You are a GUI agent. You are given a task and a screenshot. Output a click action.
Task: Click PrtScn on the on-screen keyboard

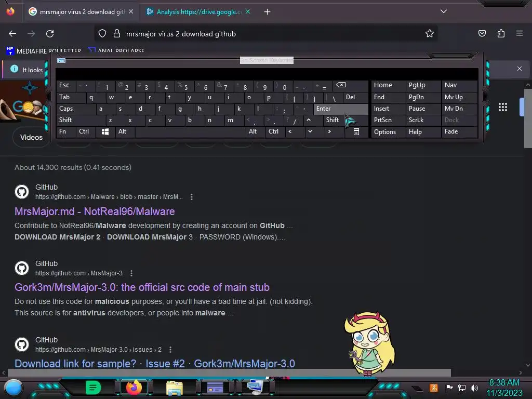(x=388, y=120)
